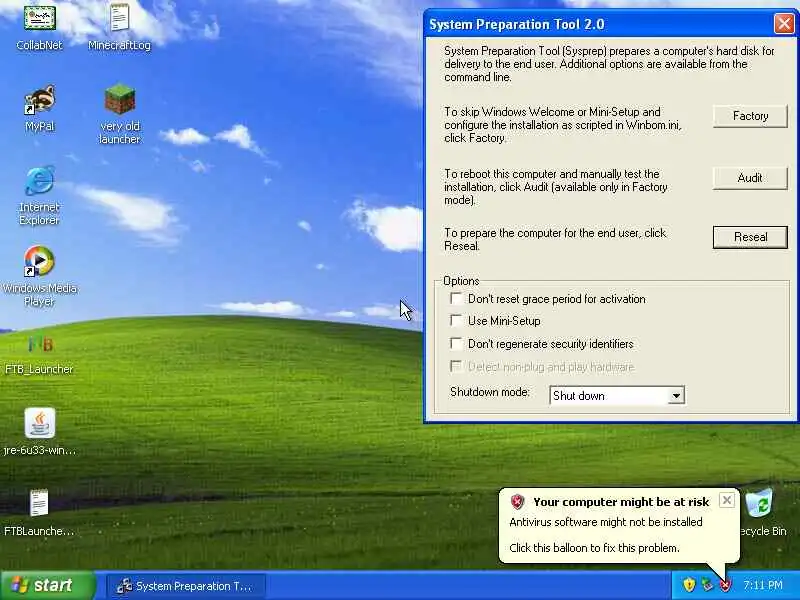
Task: Check the Use Mini-Setup option
Action: pyautogui.click(x=456, y=320)
